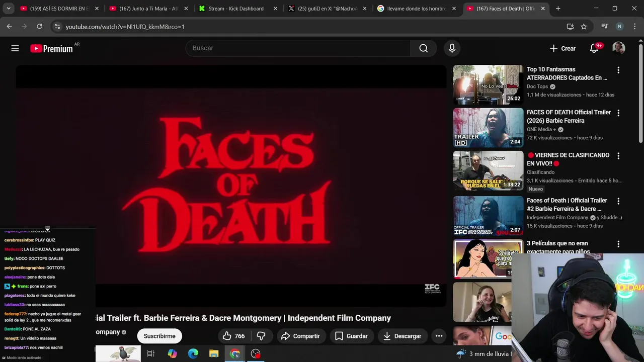Open the notifications bell
This screenshot has width=644, height=362.
coord(594,48)
